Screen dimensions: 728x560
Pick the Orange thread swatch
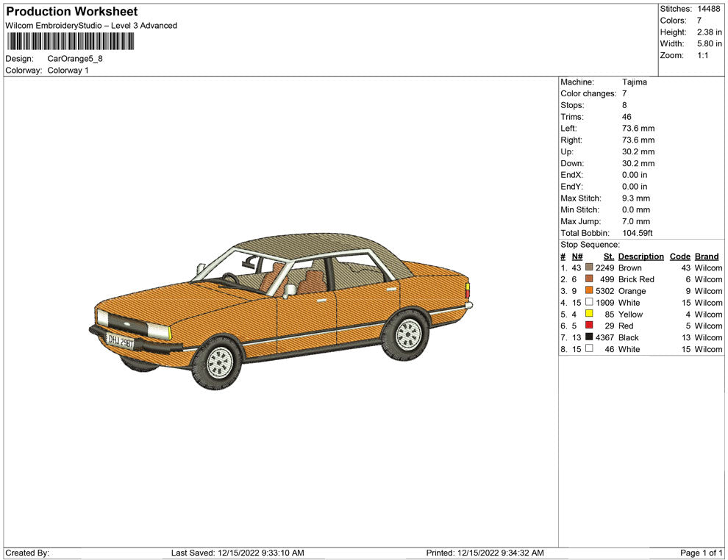[589, 291]
